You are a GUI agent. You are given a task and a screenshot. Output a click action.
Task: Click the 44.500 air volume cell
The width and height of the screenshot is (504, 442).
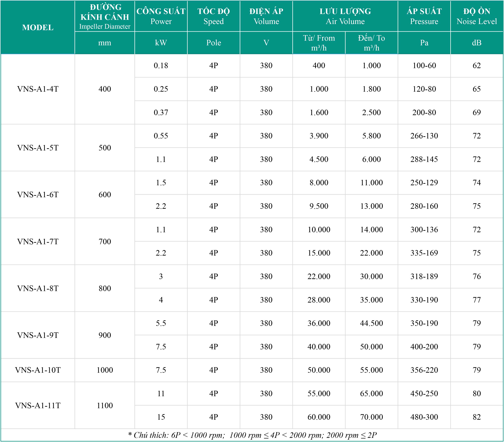371,323
